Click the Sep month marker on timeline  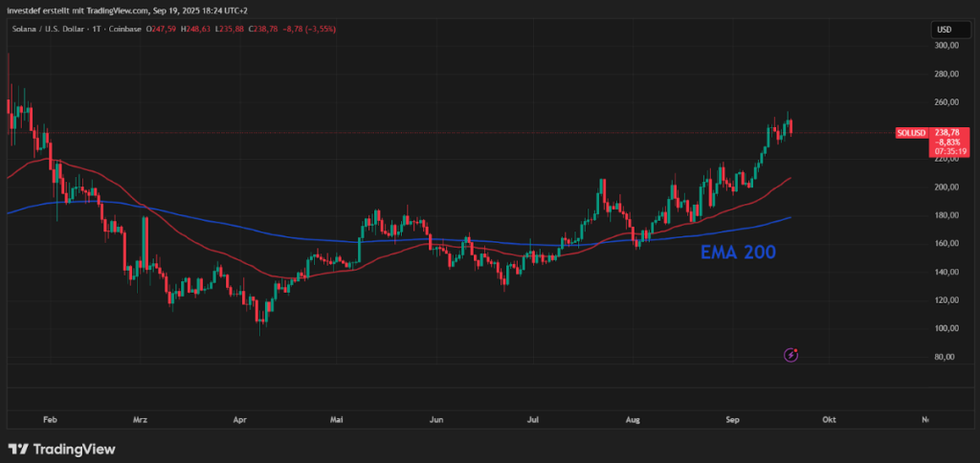tap(731, 420)
